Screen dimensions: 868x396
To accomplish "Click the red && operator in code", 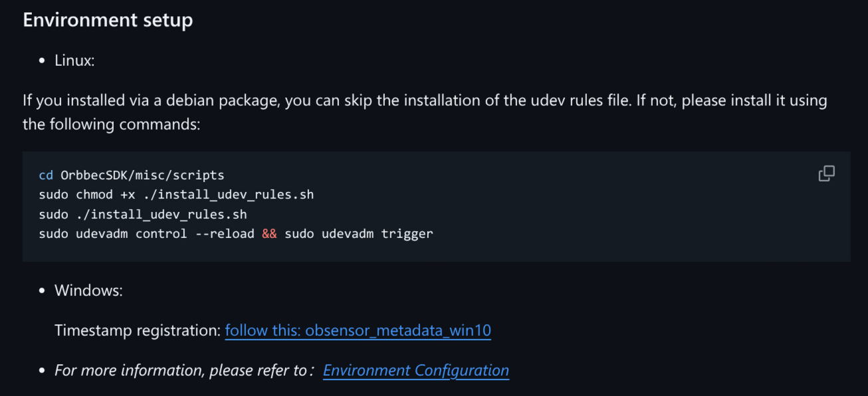I will [269, 234].
